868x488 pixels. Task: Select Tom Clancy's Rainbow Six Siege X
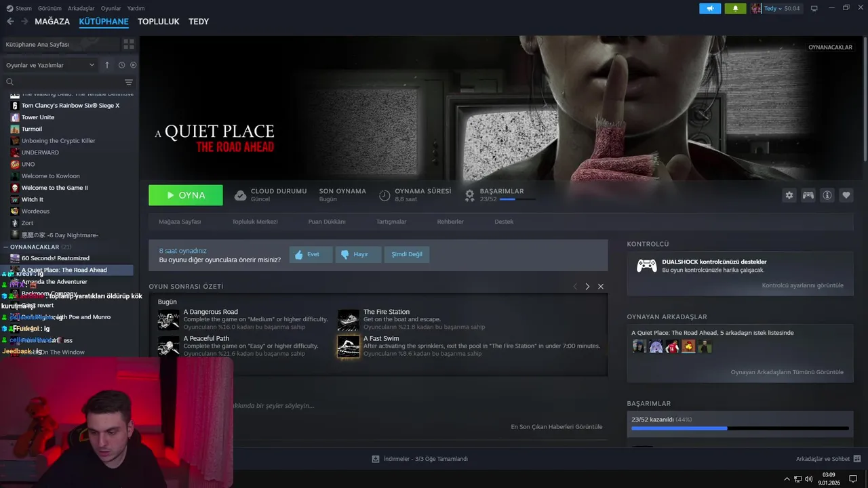[71, 105]
